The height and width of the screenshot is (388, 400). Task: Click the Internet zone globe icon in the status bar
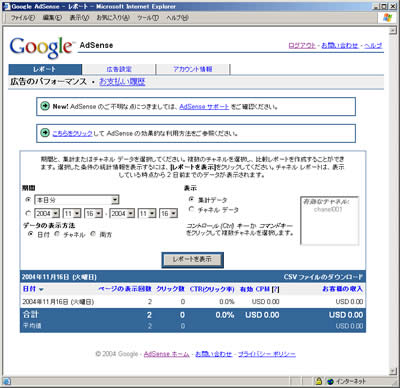coord(330,381)
